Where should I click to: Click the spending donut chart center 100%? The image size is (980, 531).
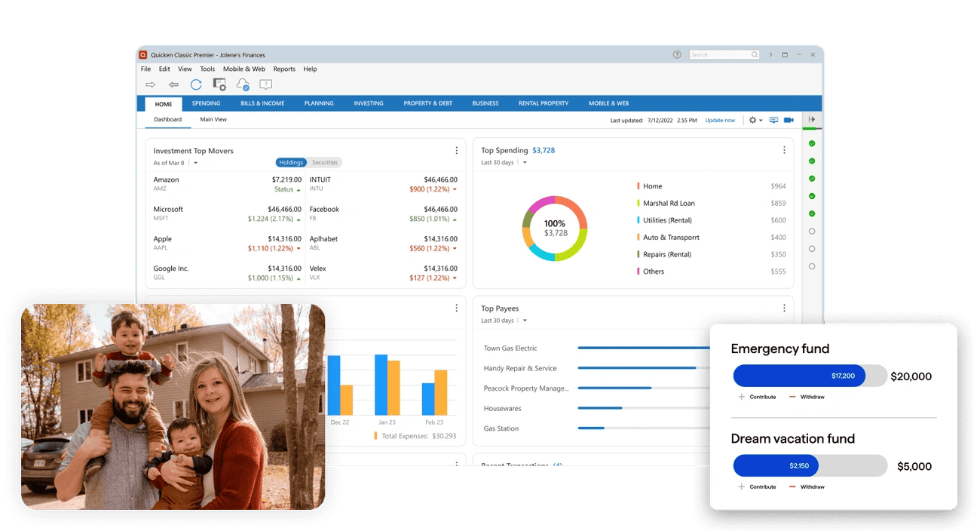click(x=555, y=224)
